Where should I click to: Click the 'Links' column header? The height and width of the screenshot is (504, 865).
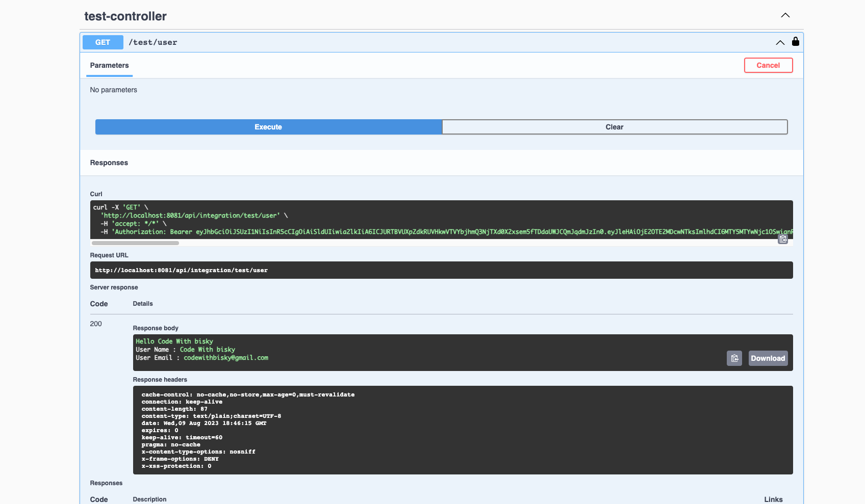click(x=773, y=499)
